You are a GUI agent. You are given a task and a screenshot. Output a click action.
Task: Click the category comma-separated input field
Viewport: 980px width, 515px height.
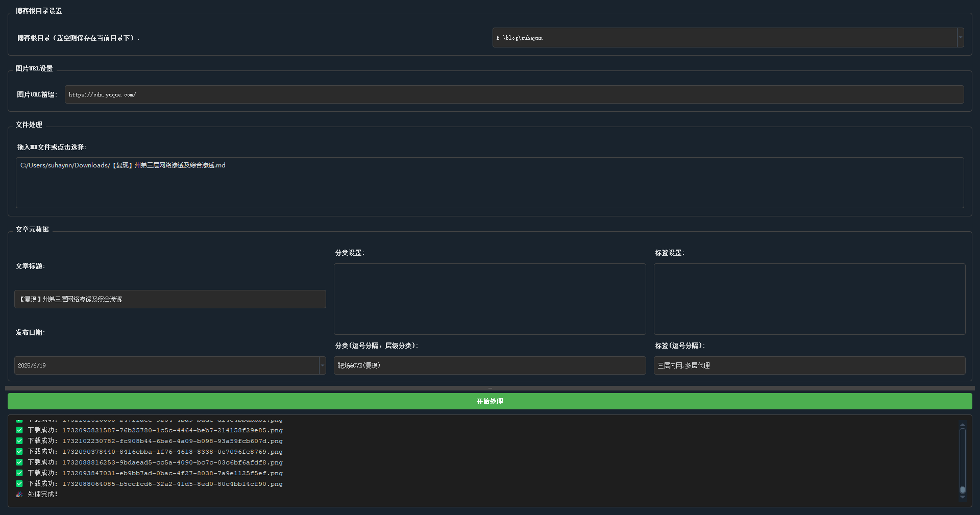[x=489, y=365]
